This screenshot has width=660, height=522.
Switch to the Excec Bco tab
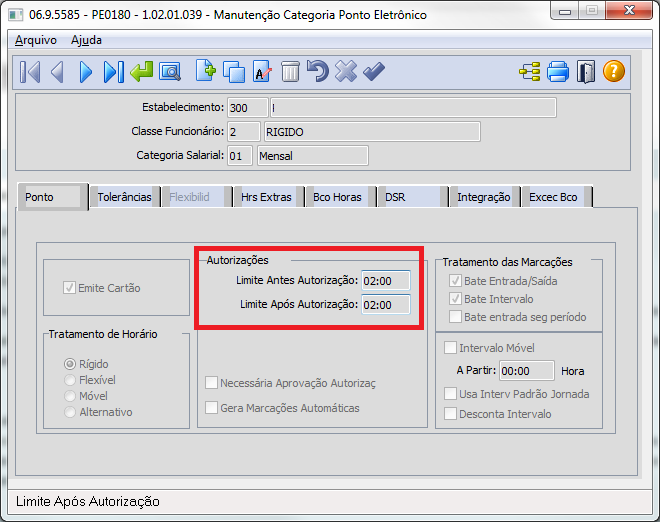[x=556, y=197]
